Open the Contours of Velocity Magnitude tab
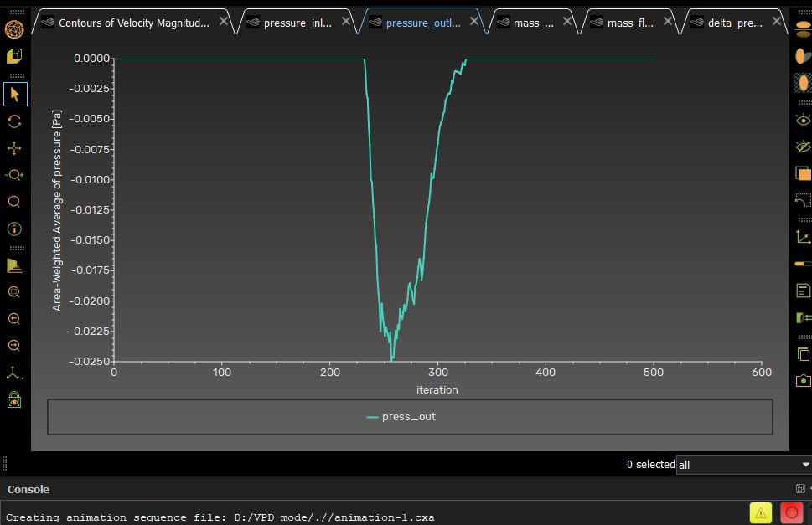812x525 pixels. click(133, 23)
